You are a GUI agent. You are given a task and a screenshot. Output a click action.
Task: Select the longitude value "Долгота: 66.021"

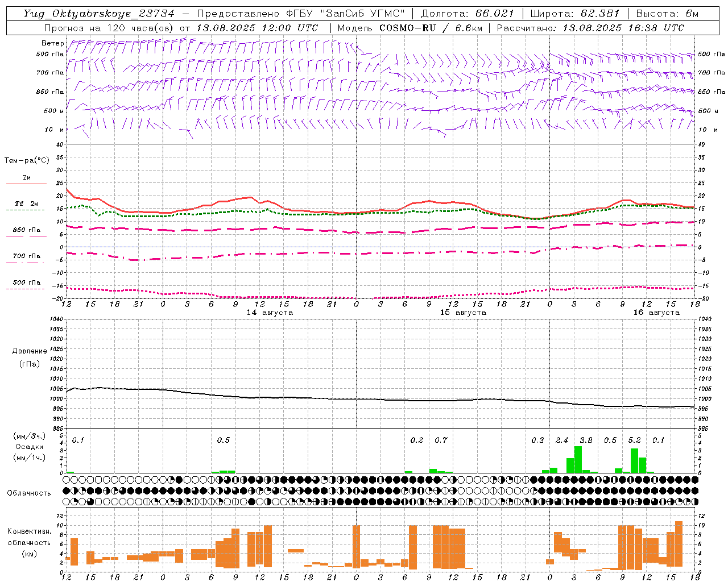pyautogui.click(x=468, y=14)
